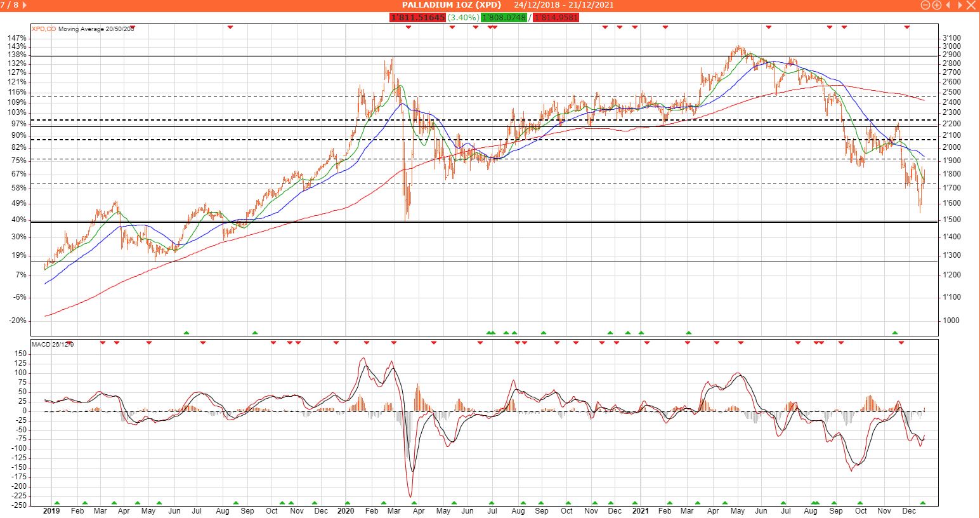Select the 2021 year label on time axis

tap(641, 511)
